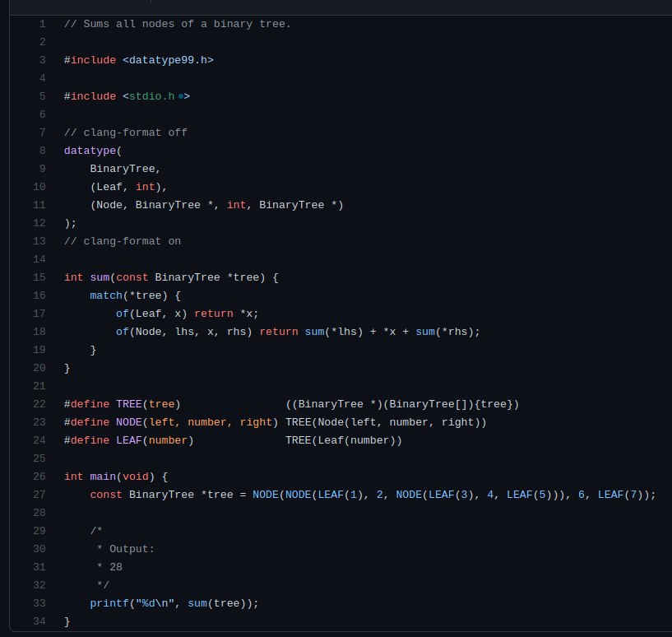Click sum(tree) argument in printf
The width and height of the screenshot is (672, 637).
(x=220, y=603)
